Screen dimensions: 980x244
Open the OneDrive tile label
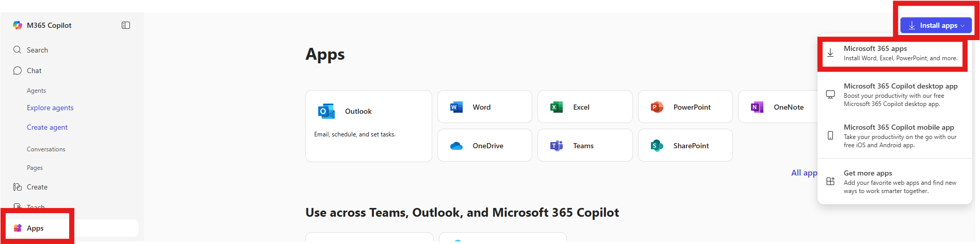point(488,146)
